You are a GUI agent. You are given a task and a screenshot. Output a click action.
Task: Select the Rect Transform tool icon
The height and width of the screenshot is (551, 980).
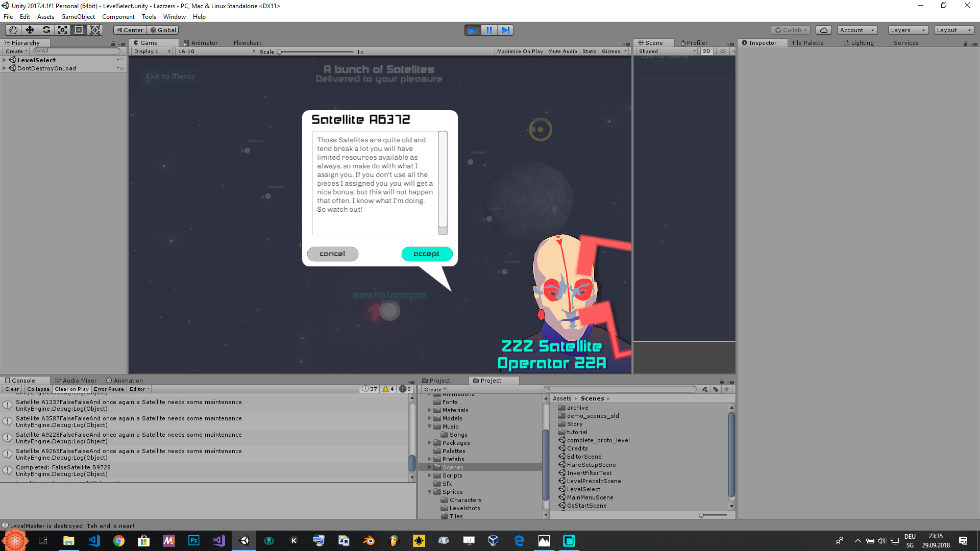click(x=79, y=30)
